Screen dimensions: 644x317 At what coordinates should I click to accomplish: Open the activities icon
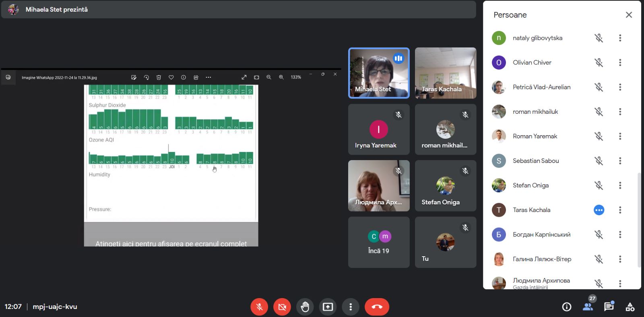tap(630, 307)
